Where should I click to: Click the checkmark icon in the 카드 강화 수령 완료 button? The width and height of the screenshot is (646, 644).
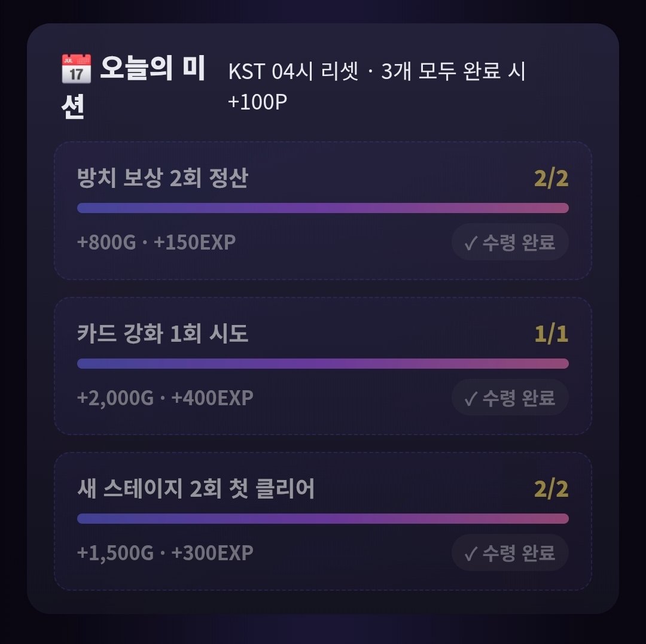point(471,398)
